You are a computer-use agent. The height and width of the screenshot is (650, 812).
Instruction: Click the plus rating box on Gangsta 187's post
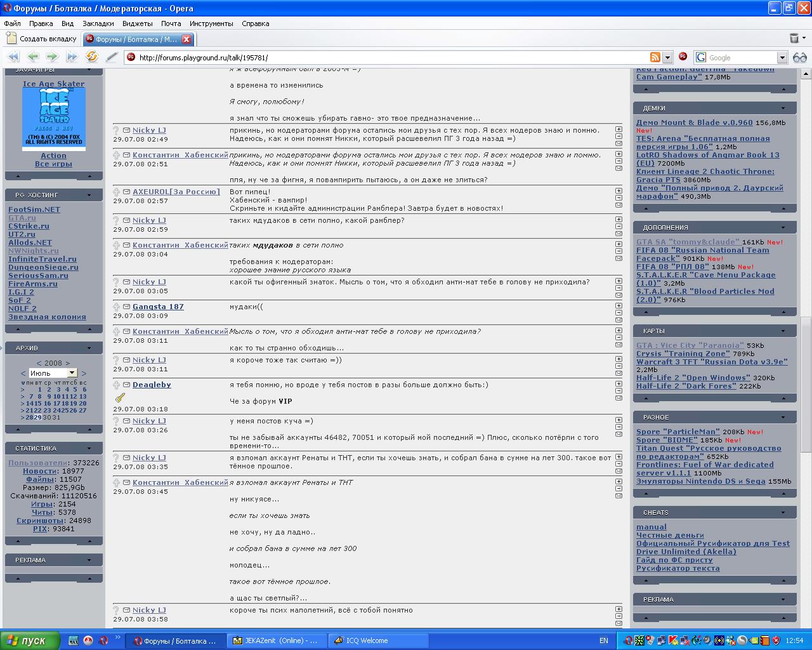(619, 305)
